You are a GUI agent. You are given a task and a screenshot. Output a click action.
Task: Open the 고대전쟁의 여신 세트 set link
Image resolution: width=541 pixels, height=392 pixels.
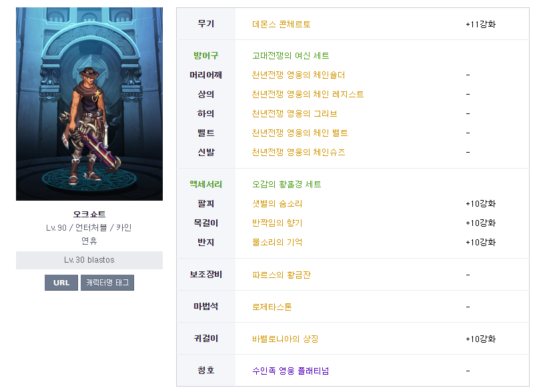(290, 55)
